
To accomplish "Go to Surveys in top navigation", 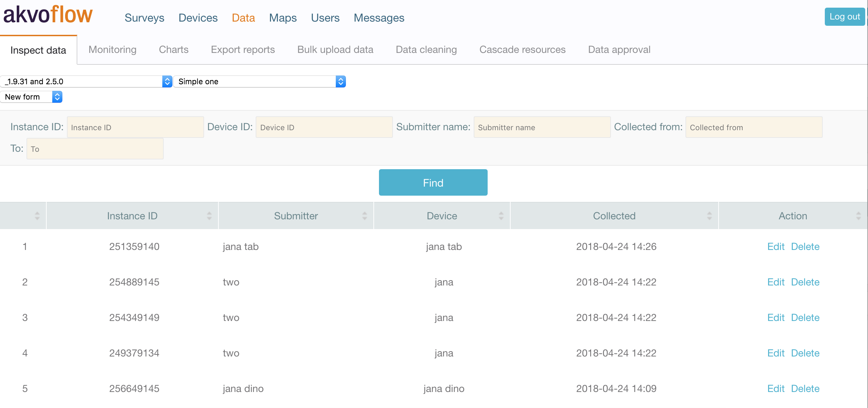I will pyautogui.click(x=144, y=18).
